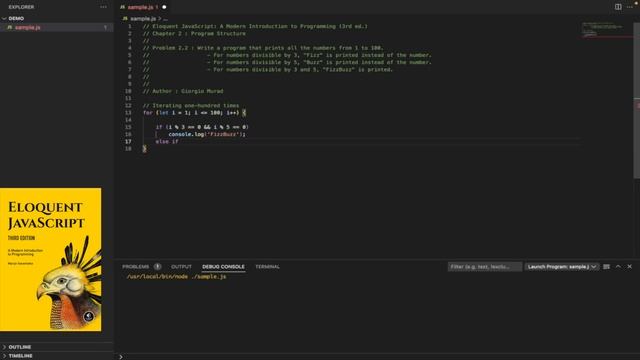The height and width of the screenshot is (360, 640).
Task: Click the problems count badge
Action: pos(157,267)
